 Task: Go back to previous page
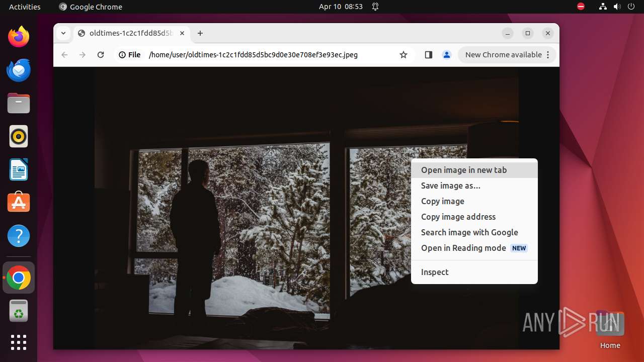64,55
